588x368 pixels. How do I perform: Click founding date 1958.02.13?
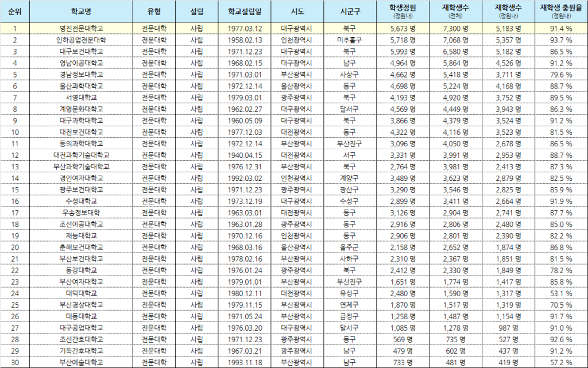click(x=245, y=40)
